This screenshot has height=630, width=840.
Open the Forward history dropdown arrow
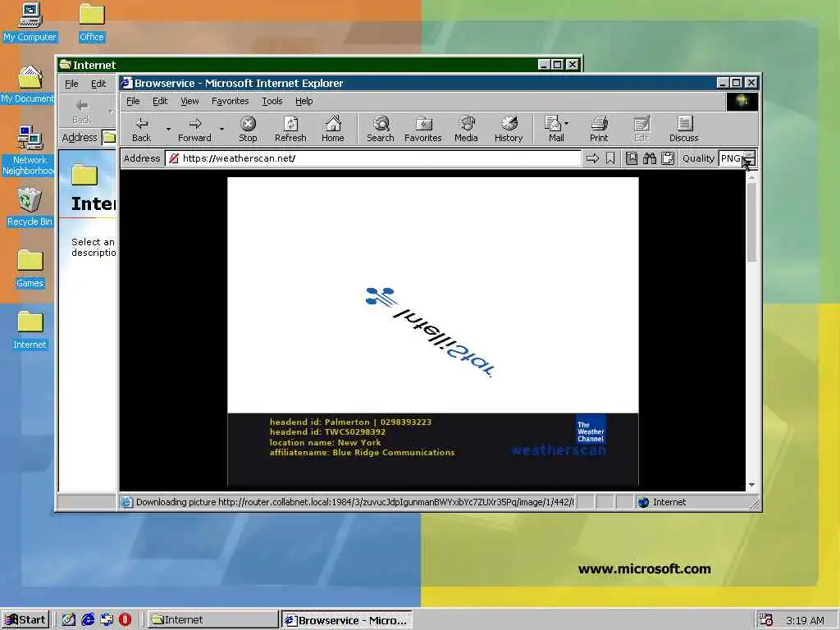point(221,129)
